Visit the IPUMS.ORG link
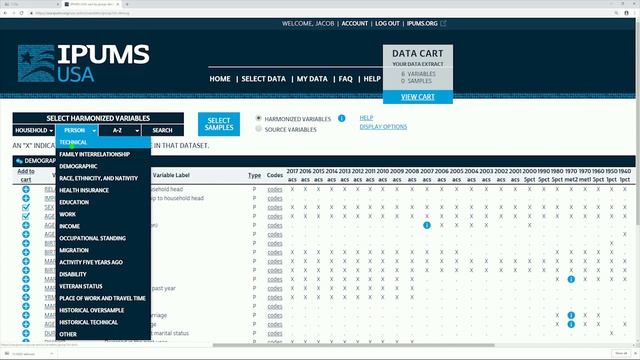640x360 pixels. (422, 23)
